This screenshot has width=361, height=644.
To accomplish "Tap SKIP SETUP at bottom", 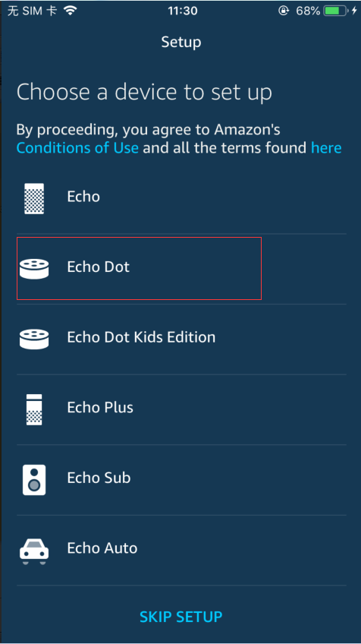I will [x=181, y=617].
